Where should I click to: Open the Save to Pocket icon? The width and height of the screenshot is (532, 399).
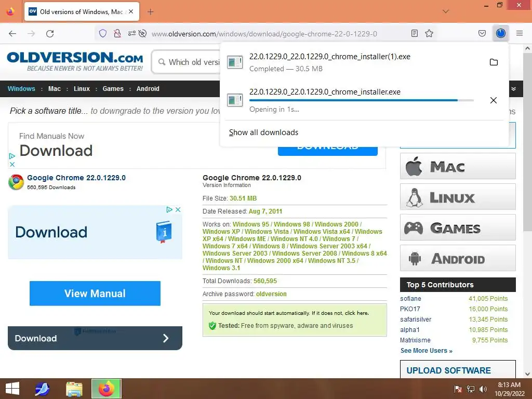[482, 33]
